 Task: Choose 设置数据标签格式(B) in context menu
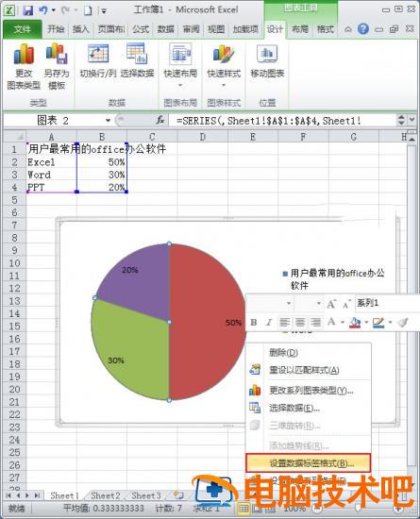click(308, 463)
